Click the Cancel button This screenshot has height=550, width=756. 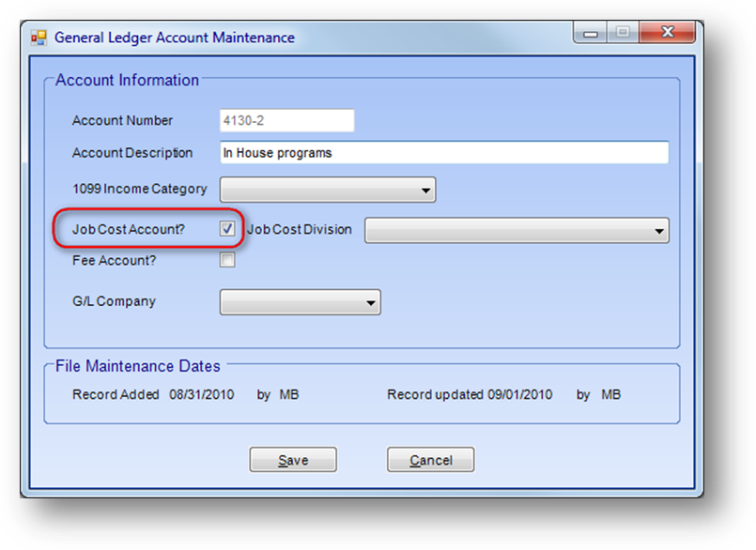click(430, 460)
